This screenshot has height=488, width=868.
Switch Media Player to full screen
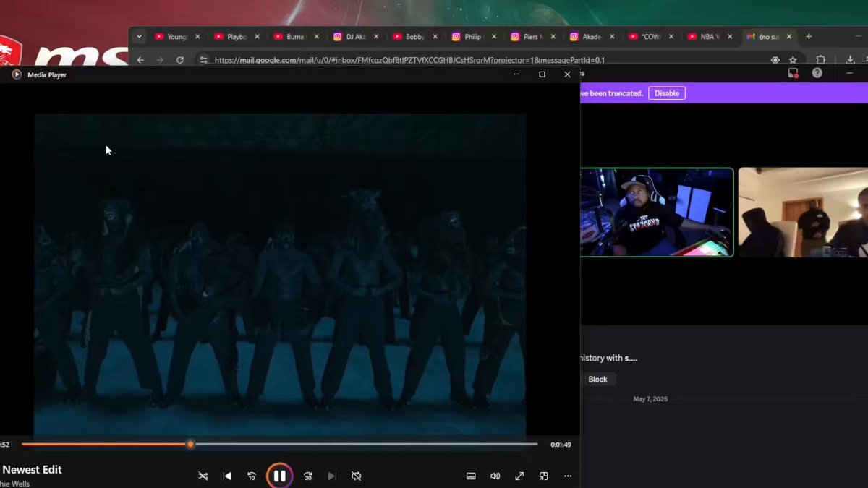pos(519,476)
